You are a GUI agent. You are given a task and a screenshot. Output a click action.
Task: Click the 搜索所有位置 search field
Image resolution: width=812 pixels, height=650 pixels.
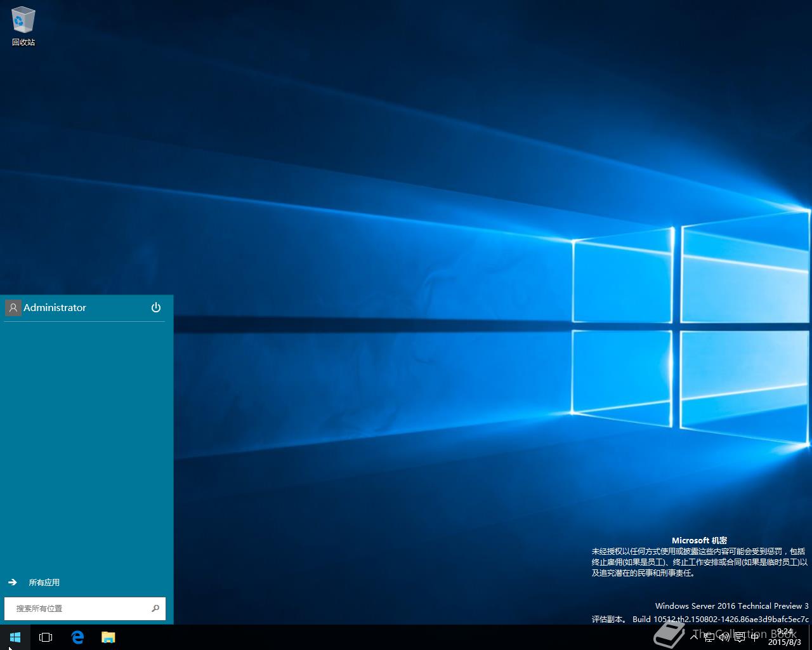click(85, 608)
